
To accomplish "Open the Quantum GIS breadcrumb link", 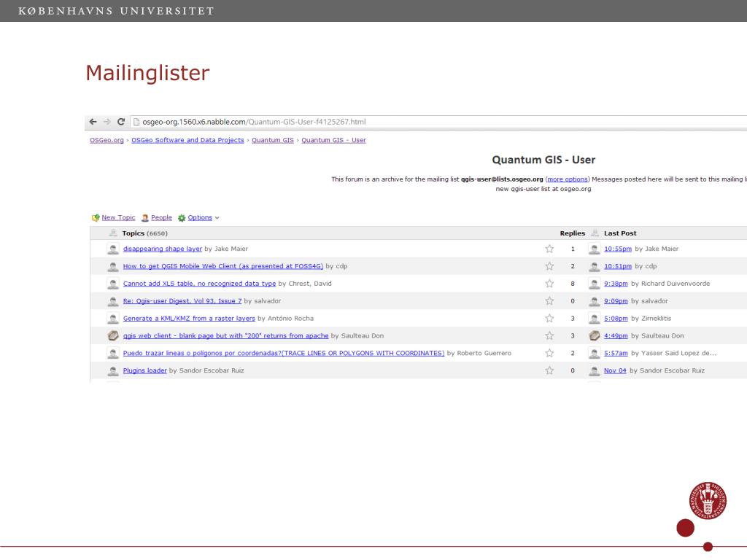I will (273, 140).
